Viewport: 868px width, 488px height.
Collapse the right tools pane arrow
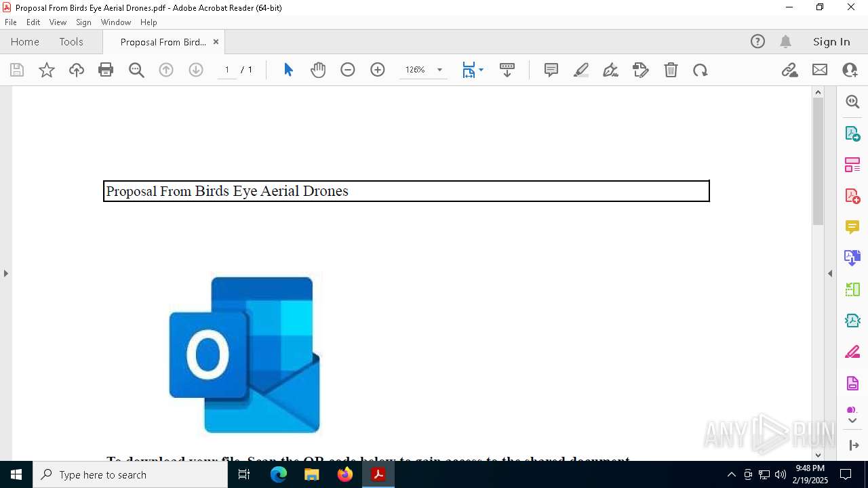[830, 273]
